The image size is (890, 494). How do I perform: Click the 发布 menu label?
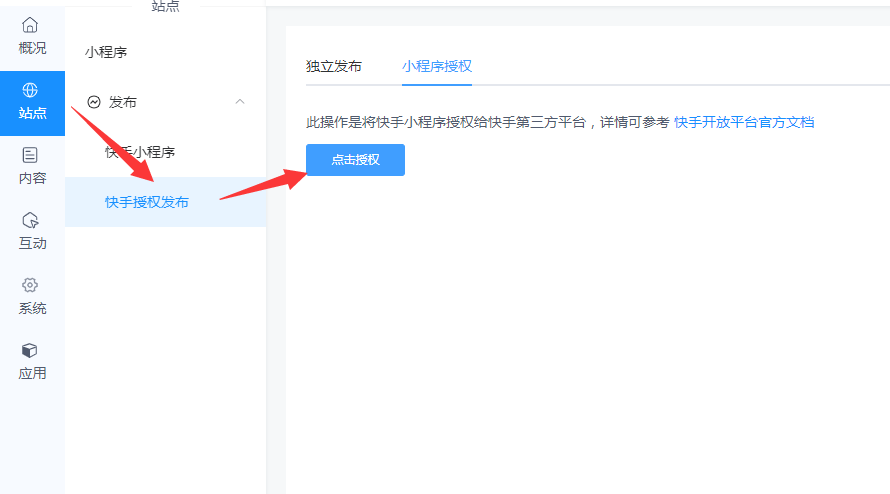[123, 102]
